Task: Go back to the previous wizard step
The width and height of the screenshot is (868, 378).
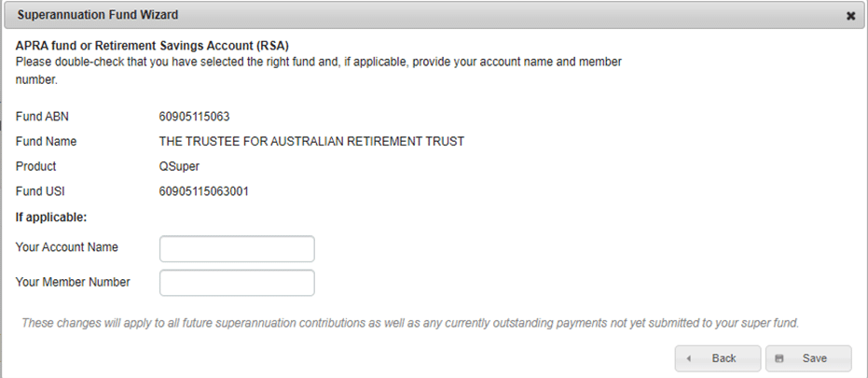Action: [x=718, y=358]
